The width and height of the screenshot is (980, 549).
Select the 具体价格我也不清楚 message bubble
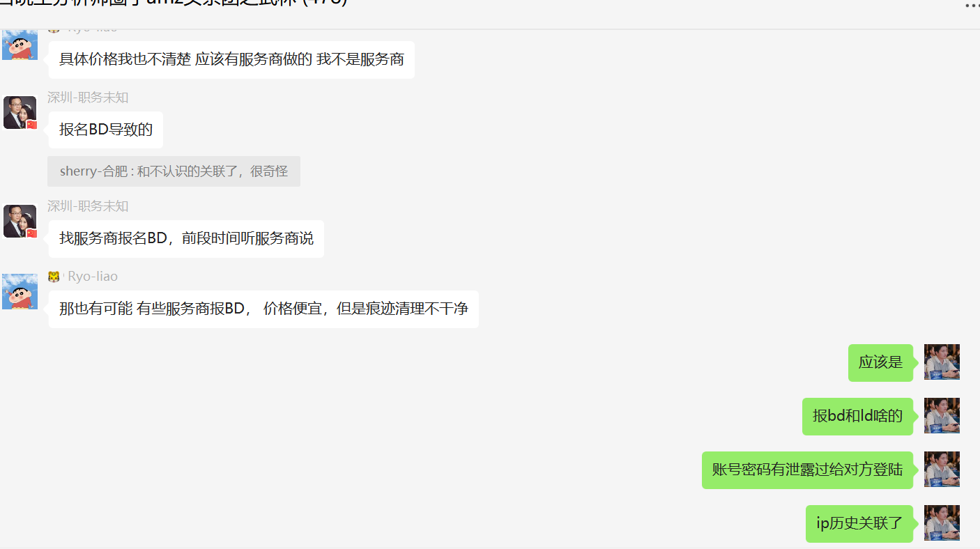(x=231, y=60)
